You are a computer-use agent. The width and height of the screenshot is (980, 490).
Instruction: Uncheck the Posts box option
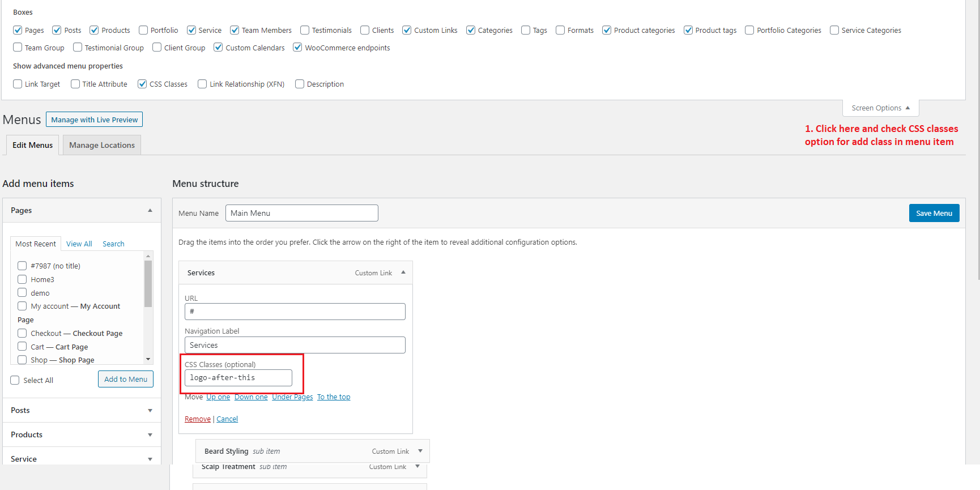coord(57,30)
